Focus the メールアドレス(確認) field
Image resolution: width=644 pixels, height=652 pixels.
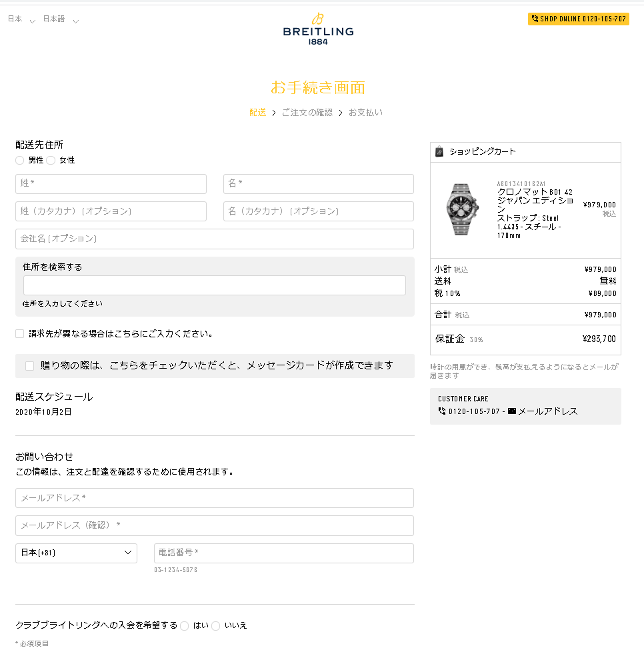click(x=215, y=525)
